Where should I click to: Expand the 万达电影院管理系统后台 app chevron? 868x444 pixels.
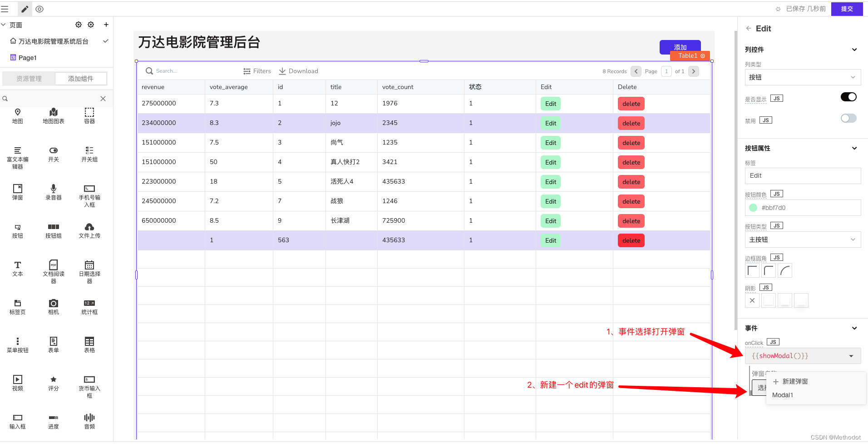[x=106, y=41]
